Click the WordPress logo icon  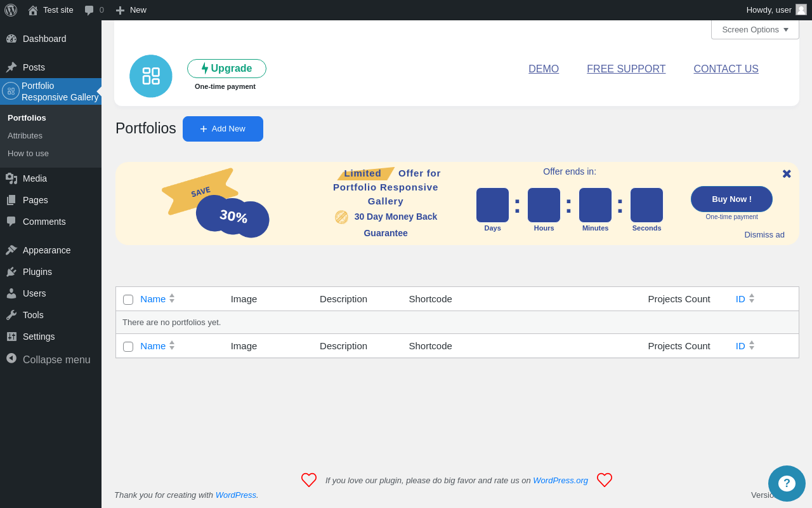click(x=11, y=10)
